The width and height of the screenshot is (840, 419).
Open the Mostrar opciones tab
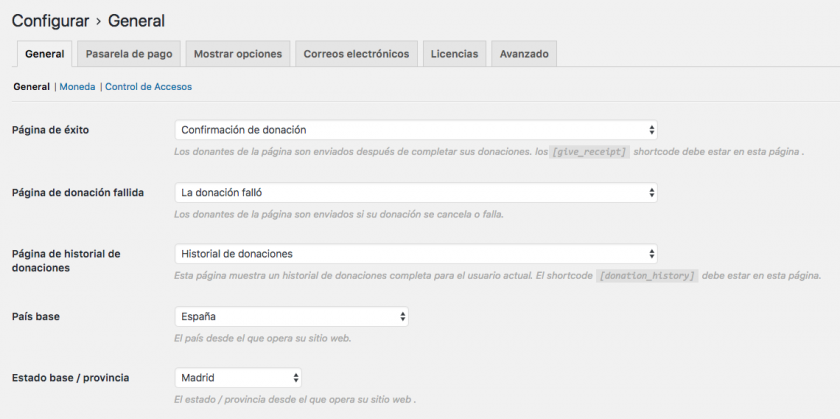click(x=238, y=54)
